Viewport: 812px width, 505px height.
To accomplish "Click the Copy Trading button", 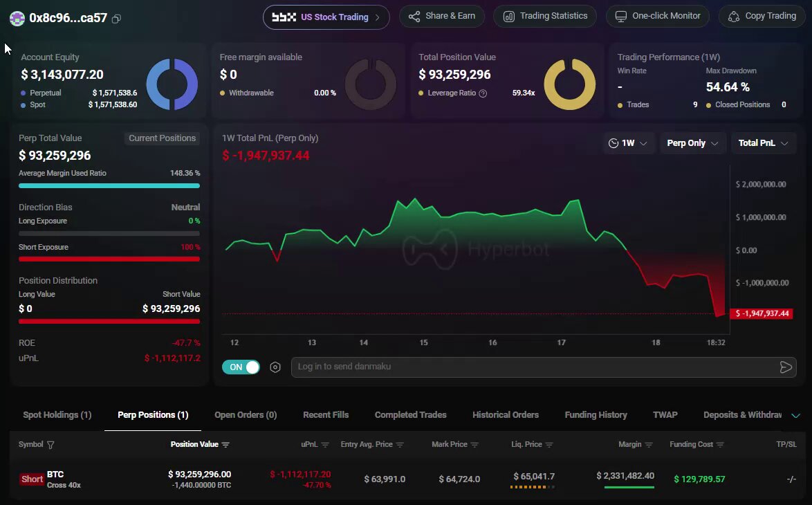I will (762, 16).
